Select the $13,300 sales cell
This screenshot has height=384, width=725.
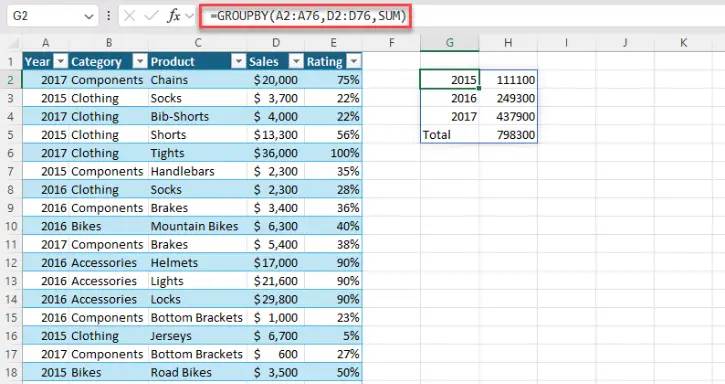276,135
